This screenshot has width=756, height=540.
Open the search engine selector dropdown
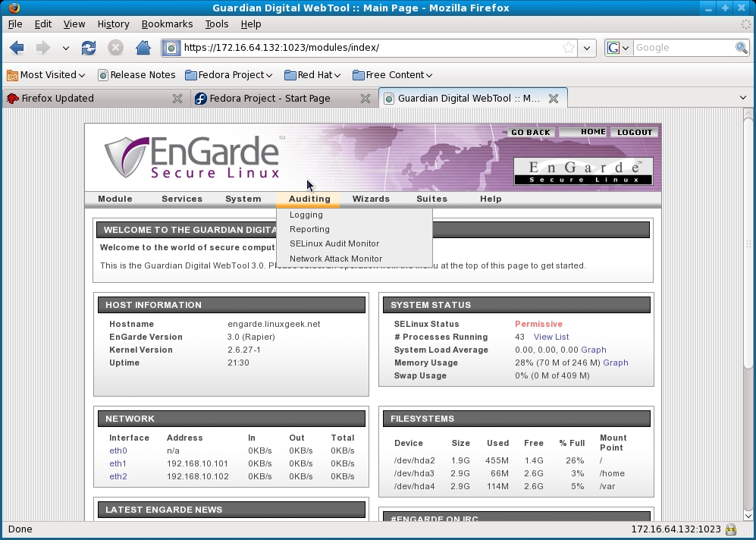click(619, 48)
